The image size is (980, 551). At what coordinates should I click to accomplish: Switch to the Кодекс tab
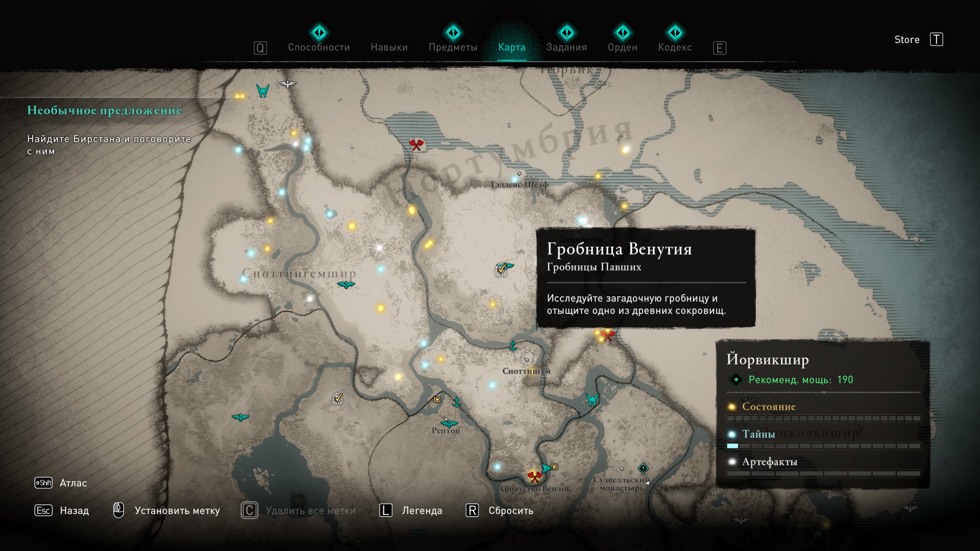coord(675,47)
